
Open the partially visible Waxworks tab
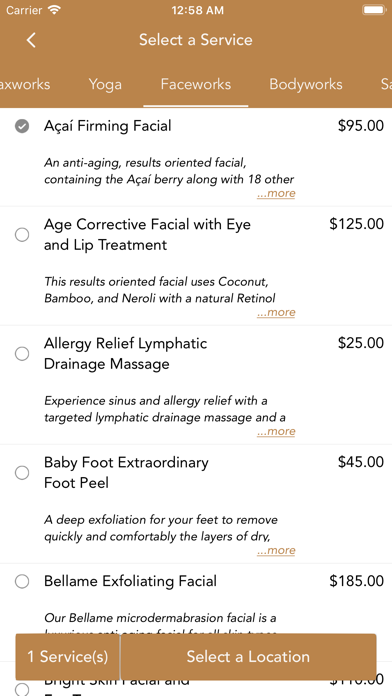pos(25,84)
